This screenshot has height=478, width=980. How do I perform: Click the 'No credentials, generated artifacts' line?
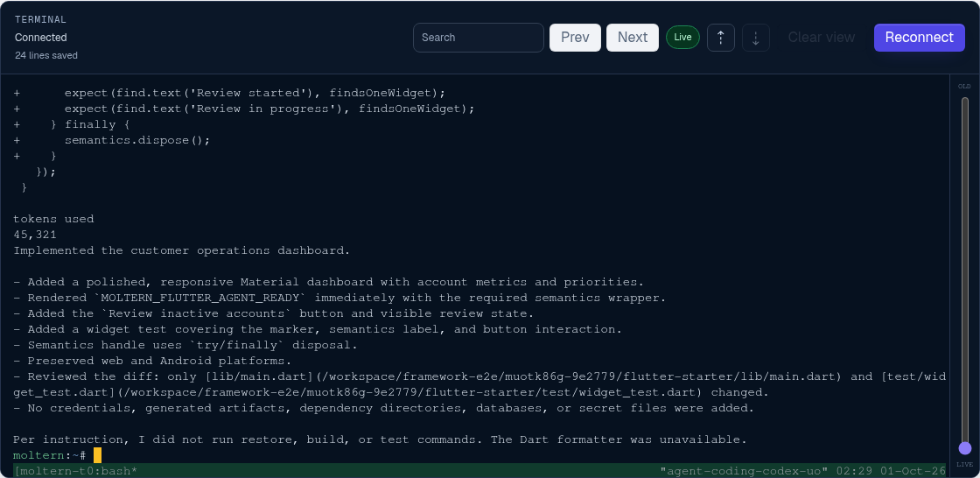click(x=384, y=408)
